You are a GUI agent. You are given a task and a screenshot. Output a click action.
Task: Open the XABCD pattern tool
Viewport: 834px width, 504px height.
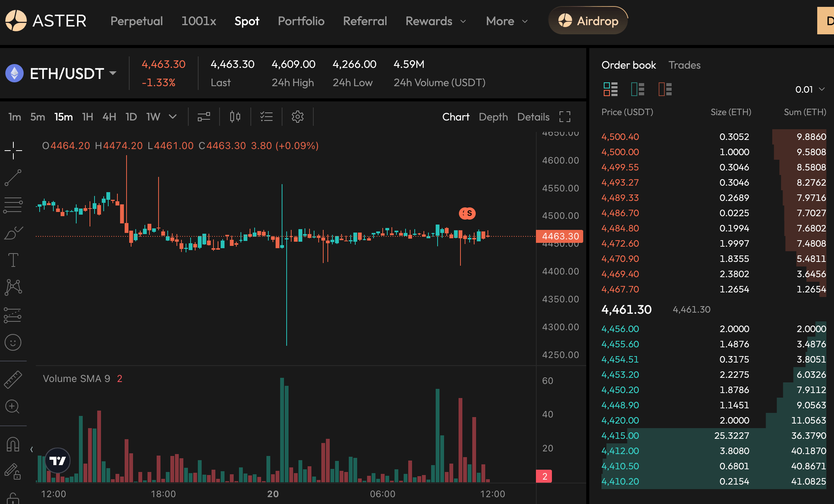click(x=13, y=287)
